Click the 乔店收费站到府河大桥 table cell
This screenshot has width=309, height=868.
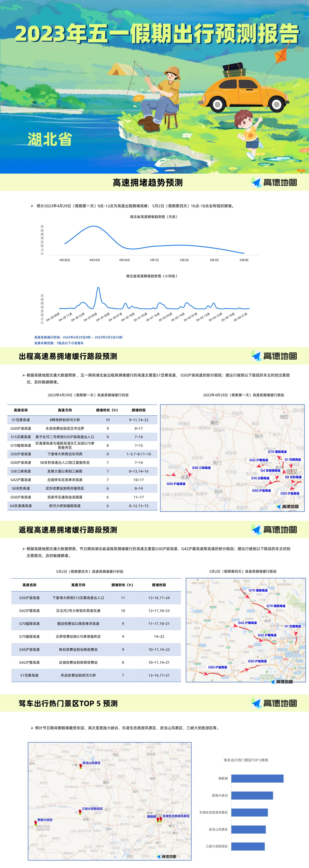[78, 675]
